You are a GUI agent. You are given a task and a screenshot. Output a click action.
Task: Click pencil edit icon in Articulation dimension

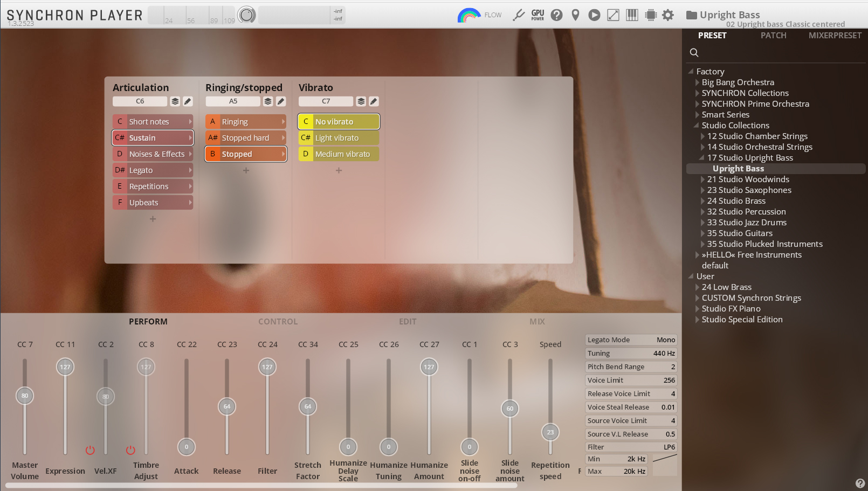pyautogui.click(x=188, y=101)
